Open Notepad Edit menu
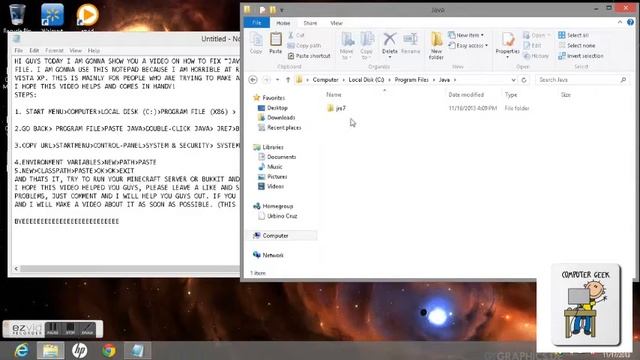The width and height of the screenshot is (640, 360). point(34,51)
